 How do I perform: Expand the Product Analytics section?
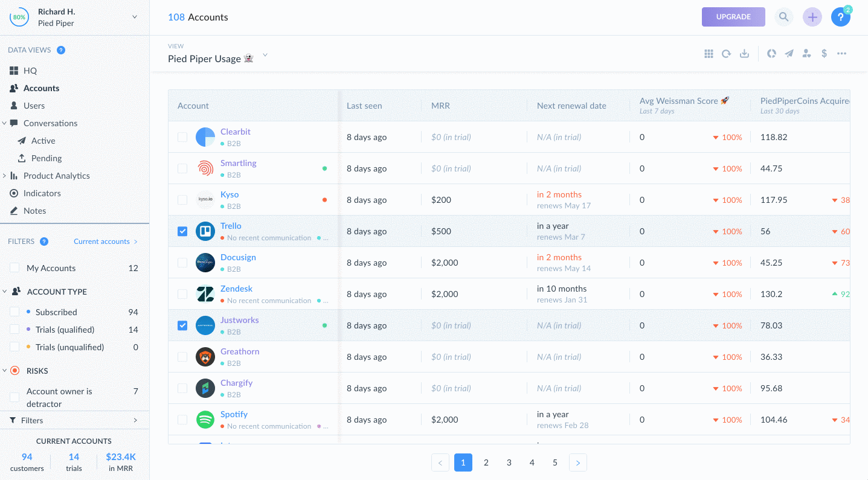4,176
